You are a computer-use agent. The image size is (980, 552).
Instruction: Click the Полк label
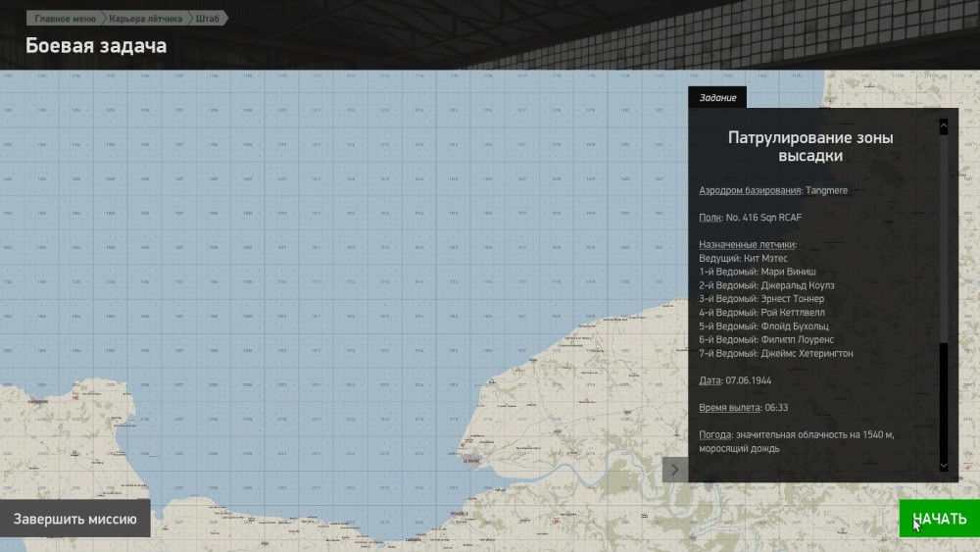[x=710, y=217]
